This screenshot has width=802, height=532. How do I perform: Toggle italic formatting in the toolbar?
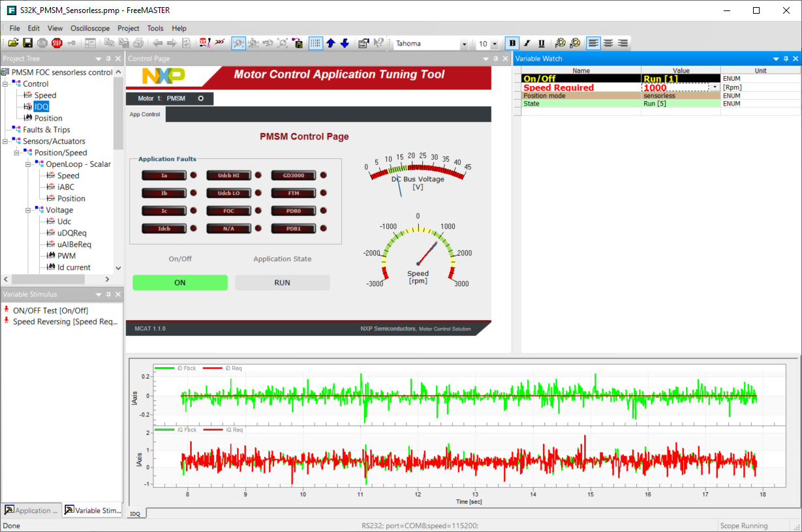point(527,43)
